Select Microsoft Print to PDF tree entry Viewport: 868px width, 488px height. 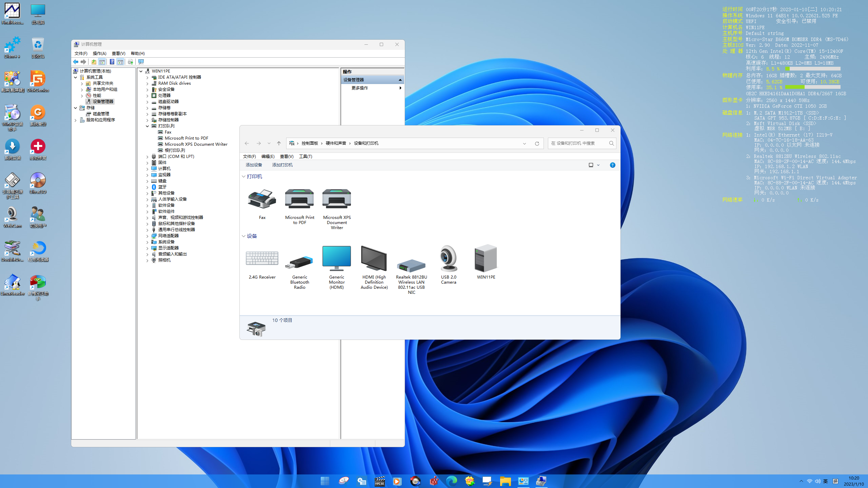[186, 138]
